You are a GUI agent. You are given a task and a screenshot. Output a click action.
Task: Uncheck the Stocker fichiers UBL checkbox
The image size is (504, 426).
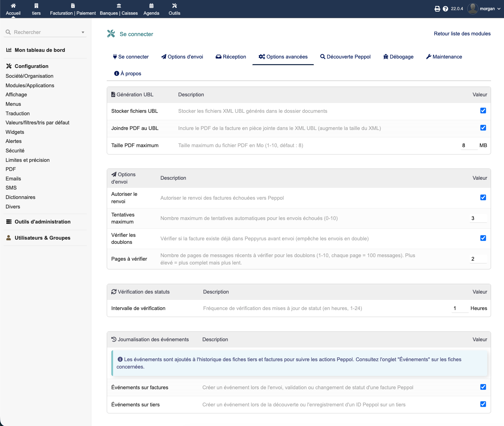click(x=483, y=111)
